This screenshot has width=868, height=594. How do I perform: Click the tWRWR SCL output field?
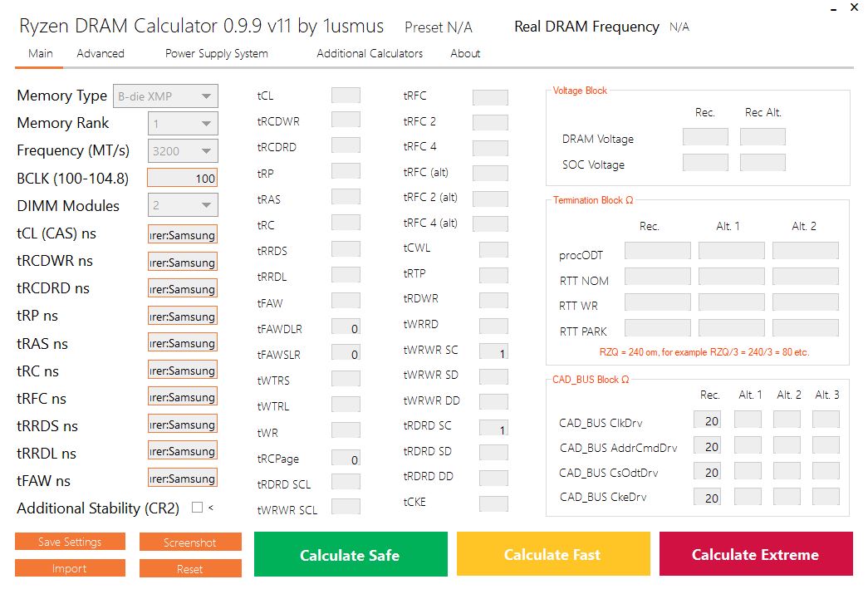[x=346, y=506]
